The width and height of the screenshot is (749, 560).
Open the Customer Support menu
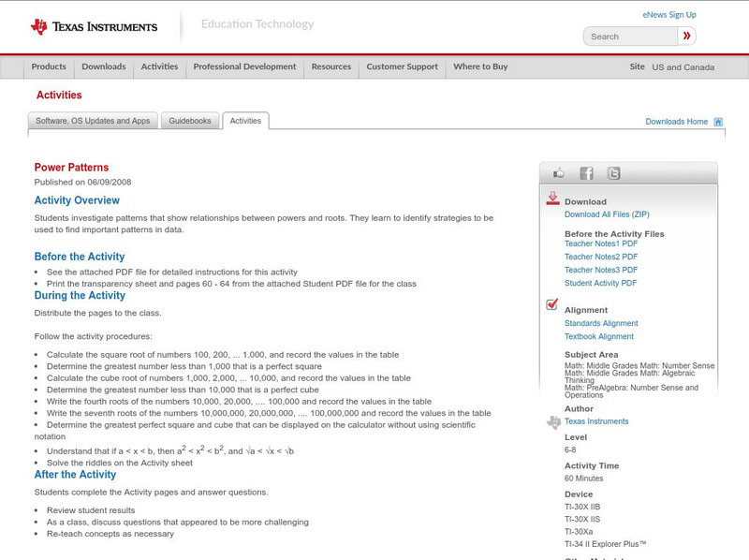[x=403, y=66]
